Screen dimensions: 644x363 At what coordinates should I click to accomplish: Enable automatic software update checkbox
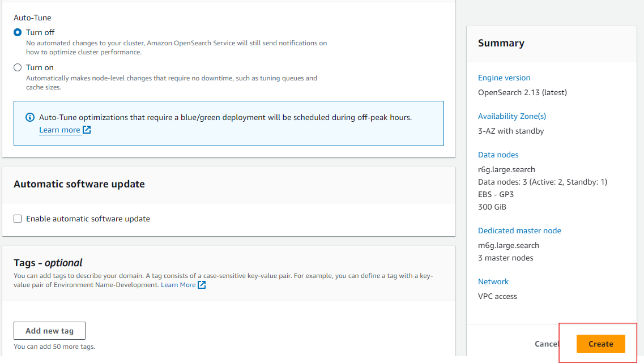point(18,219)
